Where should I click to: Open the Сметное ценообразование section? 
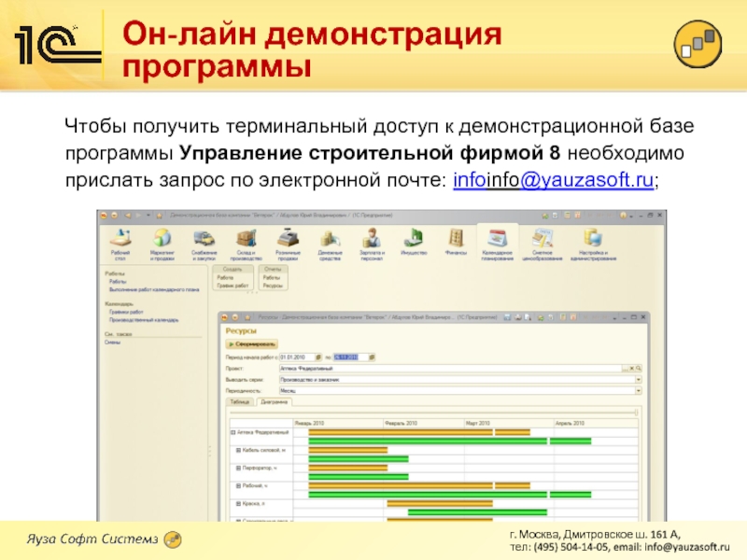pyautogui.click(x=543, y=244)
